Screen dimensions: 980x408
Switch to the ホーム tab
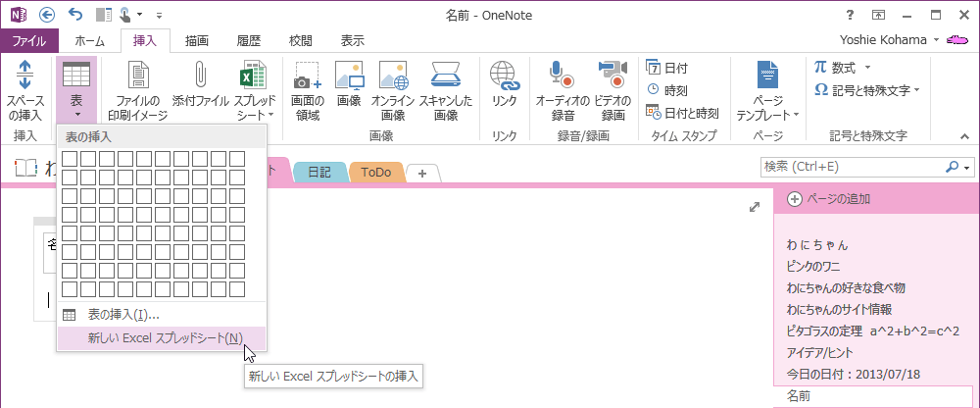(90, 41)
